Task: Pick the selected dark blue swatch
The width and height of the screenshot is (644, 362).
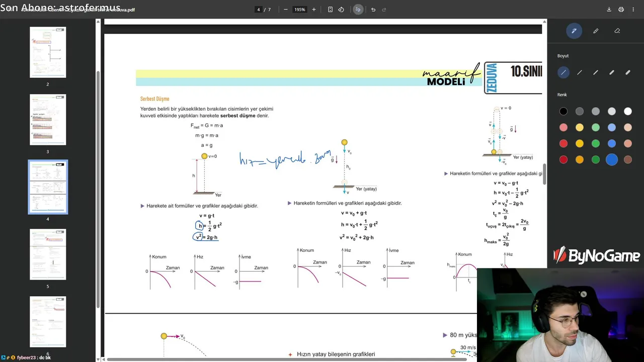Action: coord(612,160)
